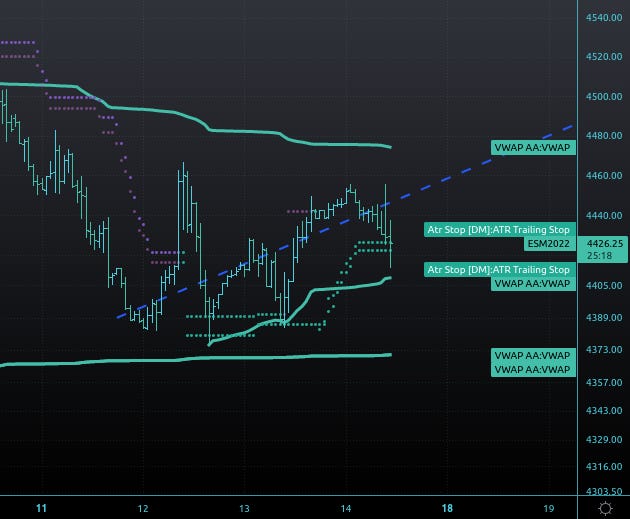This screenshot has height=519, width=630.
Task: Click the 4520.00 price scale value
Action: pos(604,57)
